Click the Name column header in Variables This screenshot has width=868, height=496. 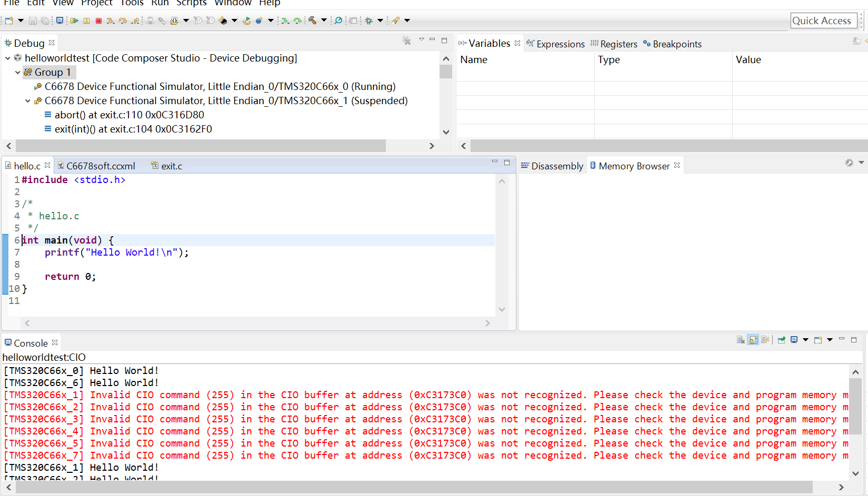(x=526, y=59)
